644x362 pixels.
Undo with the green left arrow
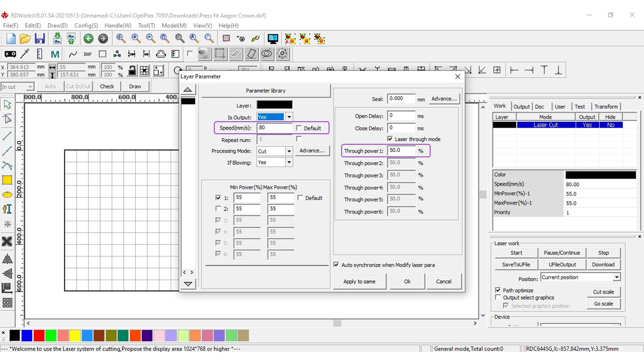point(89,39)
